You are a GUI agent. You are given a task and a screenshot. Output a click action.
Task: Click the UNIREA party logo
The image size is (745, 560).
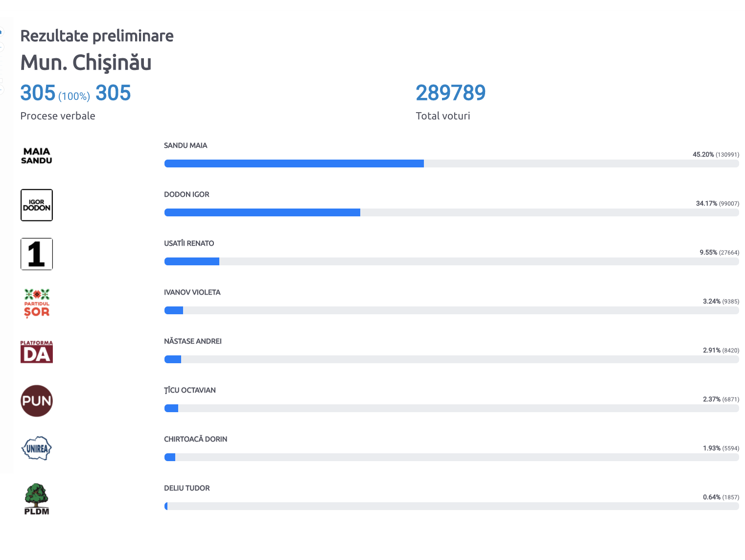(37, 448)
